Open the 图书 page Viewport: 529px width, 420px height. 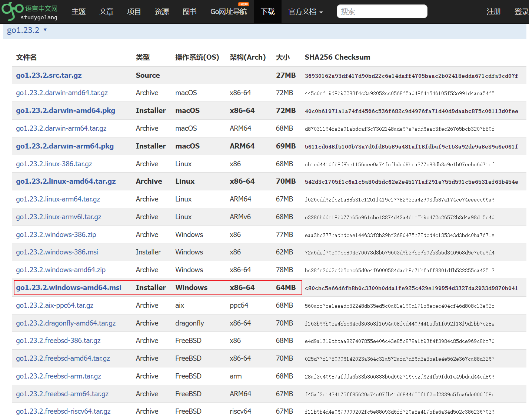pos(190,12)
